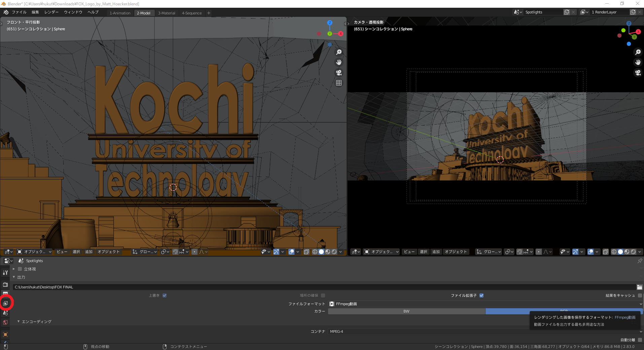Screen dimensions: 644x350
Task: Open the Blender logo application menu
Action: (x=6, y=12)
